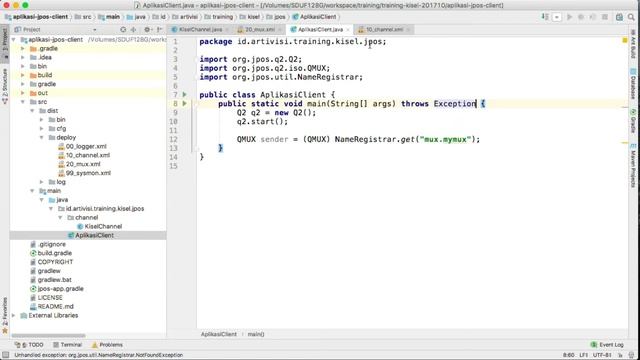Click the kisel breadcrumb in navigation bar

250,17
